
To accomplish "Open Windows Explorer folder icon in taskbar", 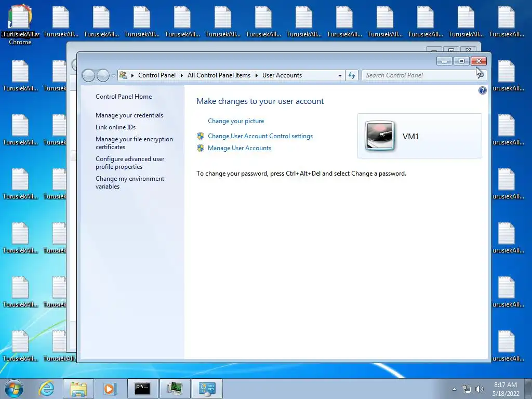I will tap(78, 389).
